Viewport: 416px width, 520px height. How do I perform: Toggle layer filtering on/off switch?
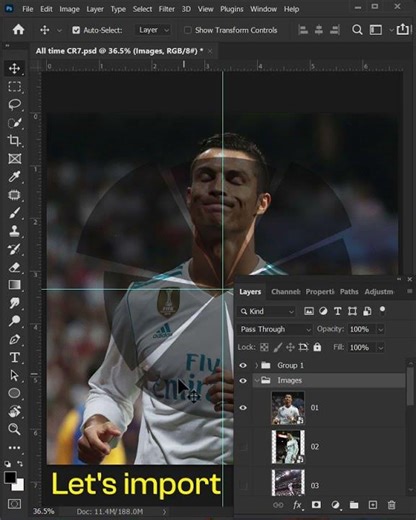[x=382, y=311]
